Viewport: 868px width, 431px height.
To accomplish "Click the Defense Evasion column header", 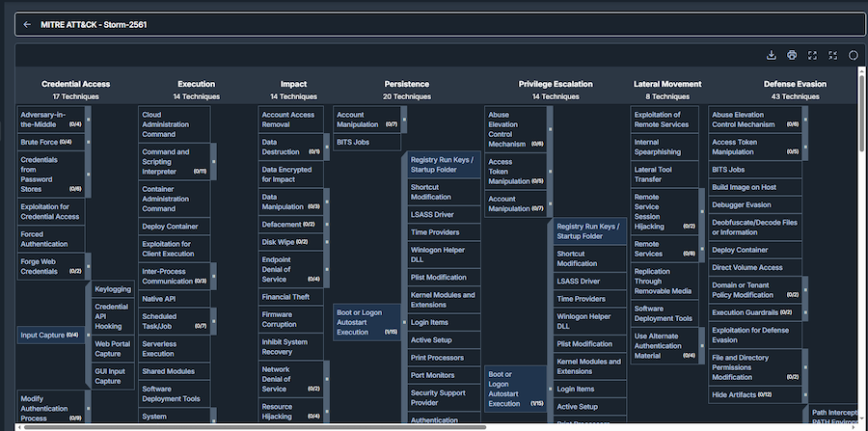I will [x=795, y=84].
